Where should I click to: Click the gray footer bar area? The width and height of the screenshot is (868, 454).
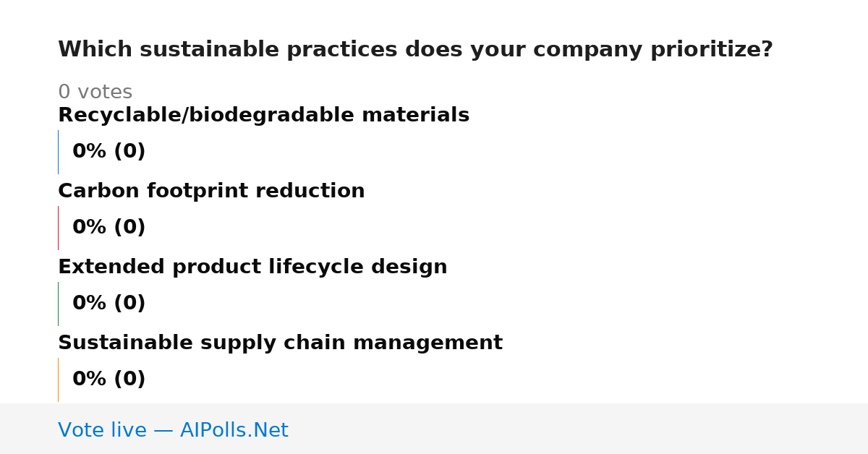tap(434, 429)
